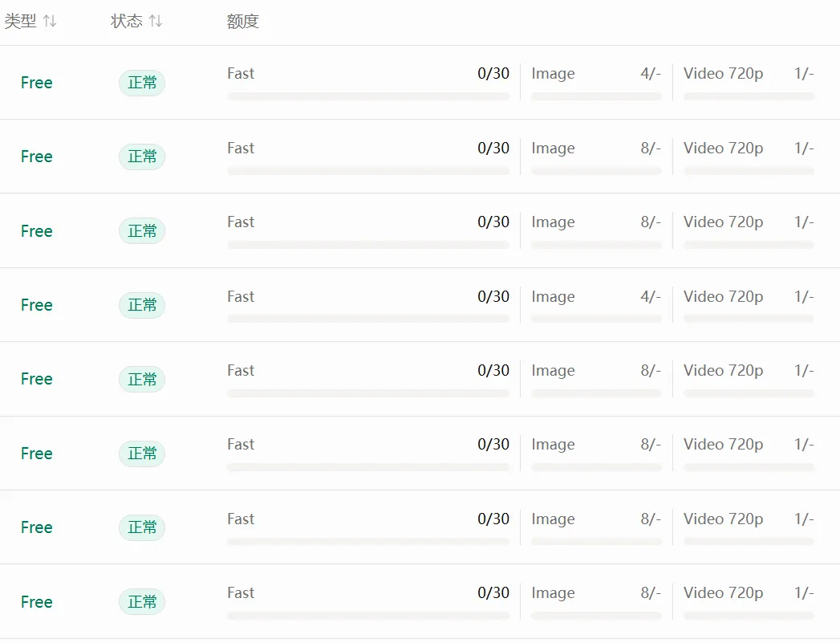Click the first row Video 720p progress bar
This screenshot has height=643, width=840.
click(749, 96)
